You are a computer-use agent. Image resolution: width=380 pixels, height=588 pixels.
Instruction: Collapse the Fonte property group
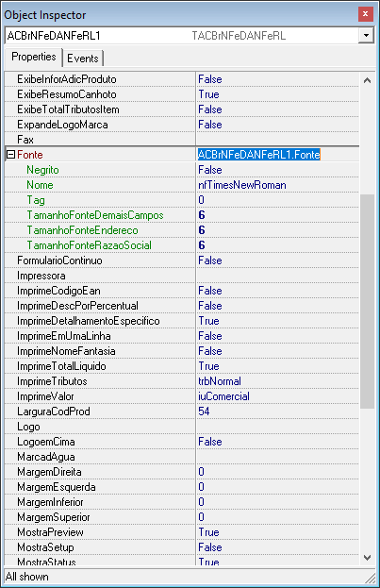tap(11, 155)
